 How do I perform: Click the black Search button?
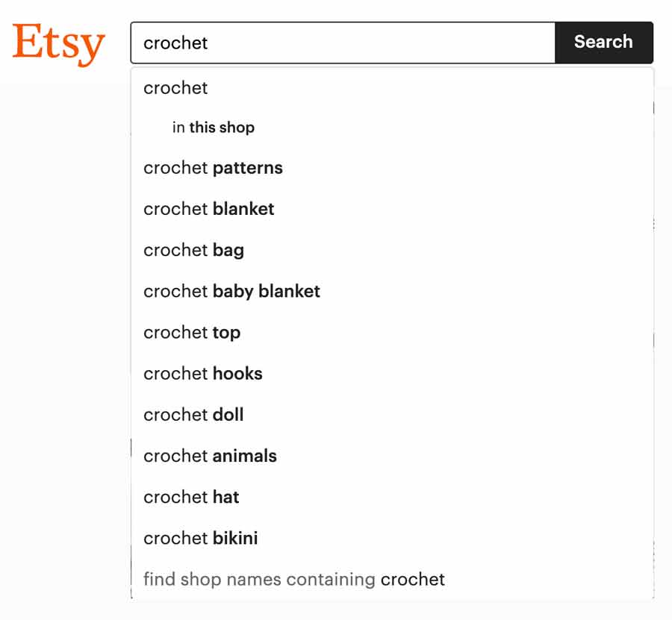pos(604,43)
